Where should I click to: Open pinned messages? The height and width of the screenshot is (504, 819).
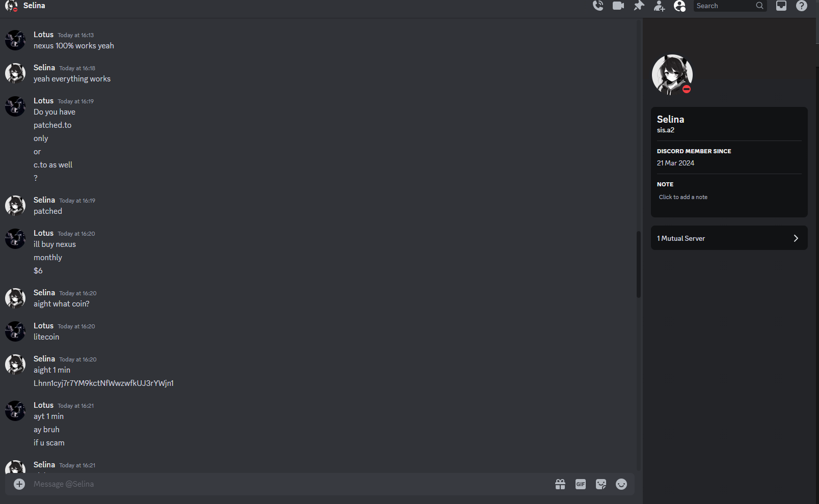[x=639, y=6]
